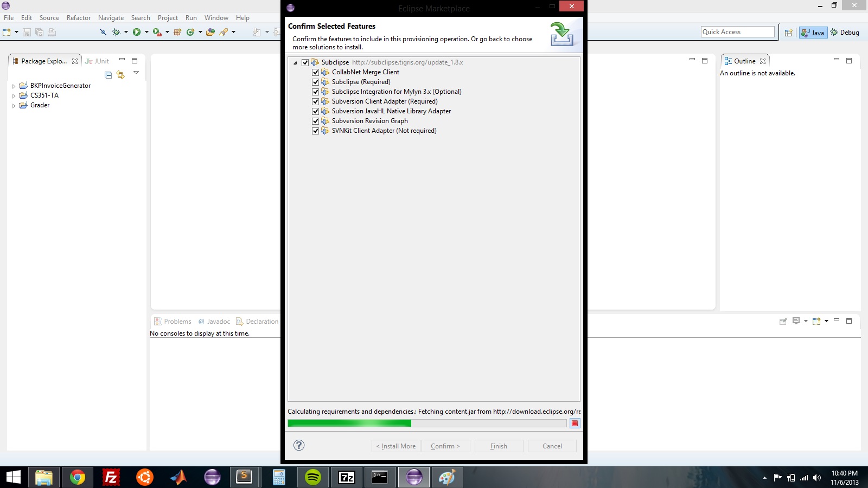868x488 pixels.
Task: Click the Save All toolbar icon
Action: pos(39,32)
